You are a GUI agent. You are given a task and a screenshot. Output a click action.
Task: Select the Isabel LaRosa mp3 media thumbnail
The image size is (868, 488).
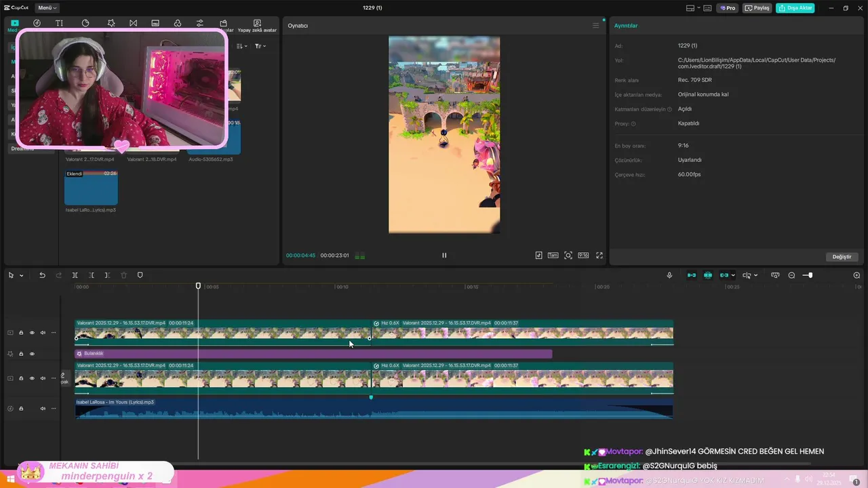click(x=91, y=187)
